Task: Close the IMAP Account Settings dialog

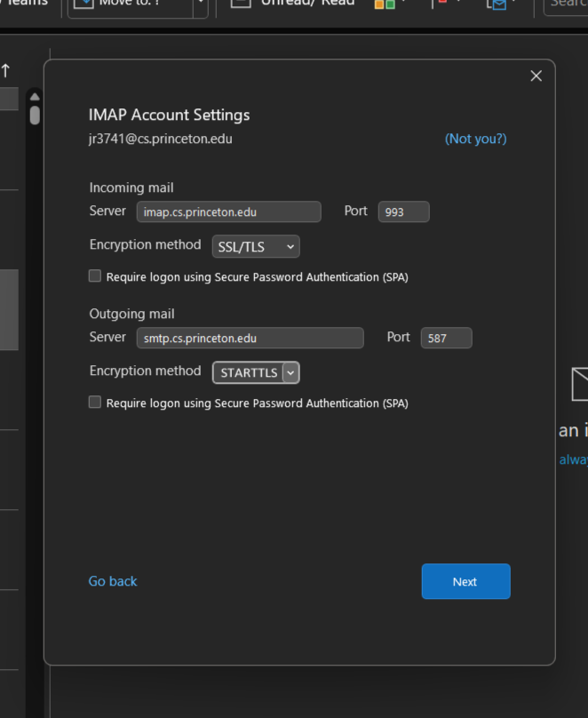Action: click(536, 76)
